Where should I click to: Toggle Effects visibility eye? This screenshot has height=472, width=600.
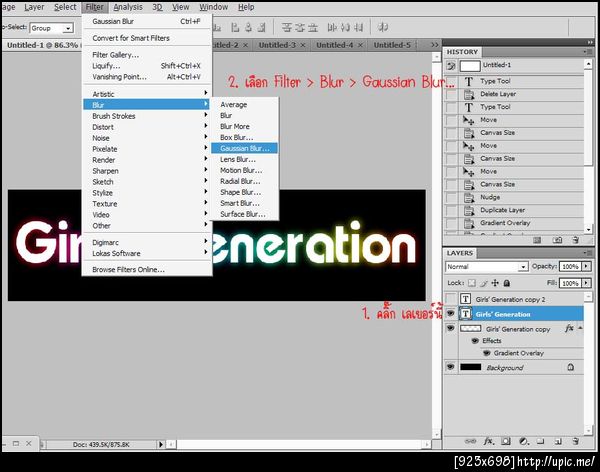[475, 340]
